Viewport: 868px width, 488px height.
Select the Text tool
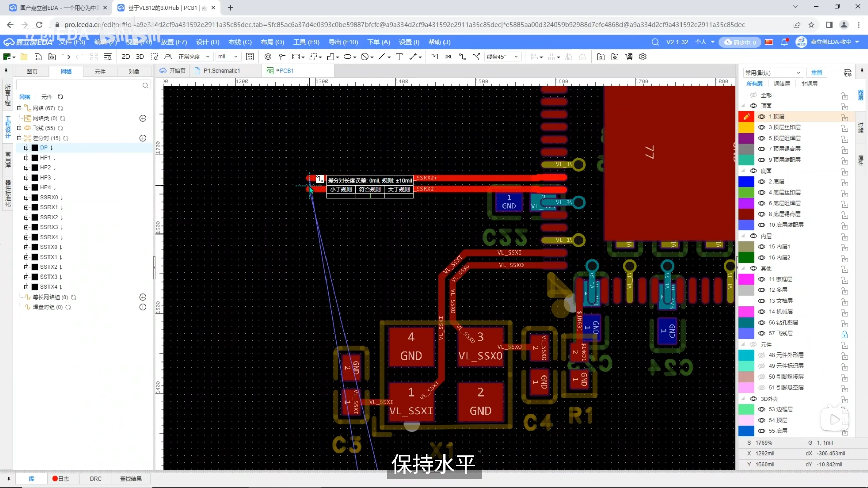pyautogui.click(x=399, y=57)
